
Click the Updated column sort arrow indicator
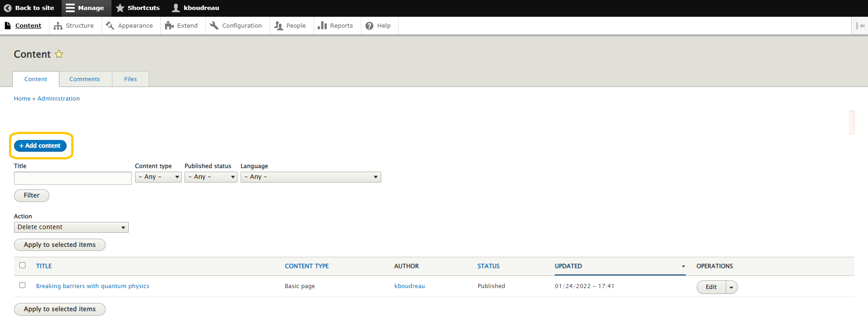coord(683,266)
